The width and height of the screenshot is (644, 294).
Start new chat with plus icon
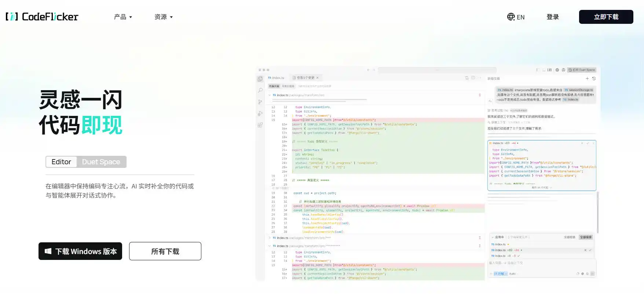[x=587, y=78]
